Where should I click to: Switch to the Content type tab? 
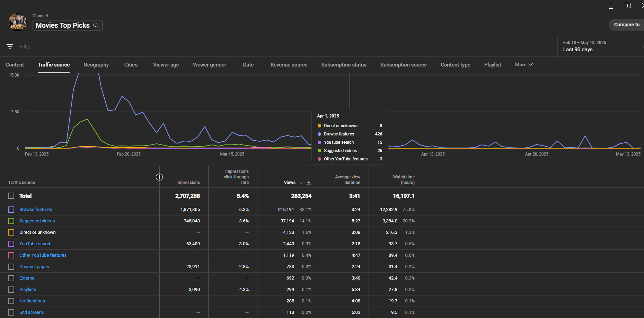(456, 65)
